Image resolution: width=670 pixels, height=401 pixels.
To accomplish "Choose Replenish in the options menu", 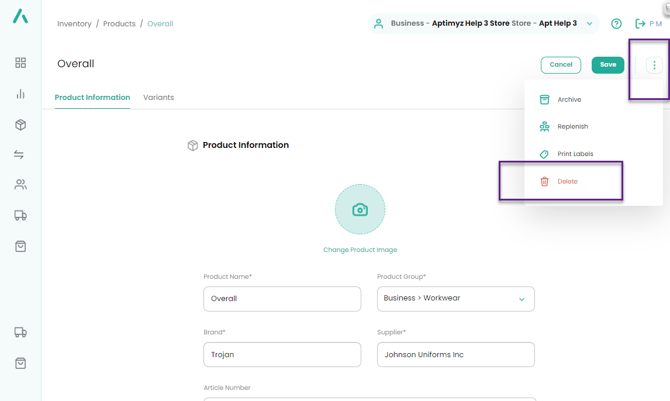I will [x=572, y=127].
